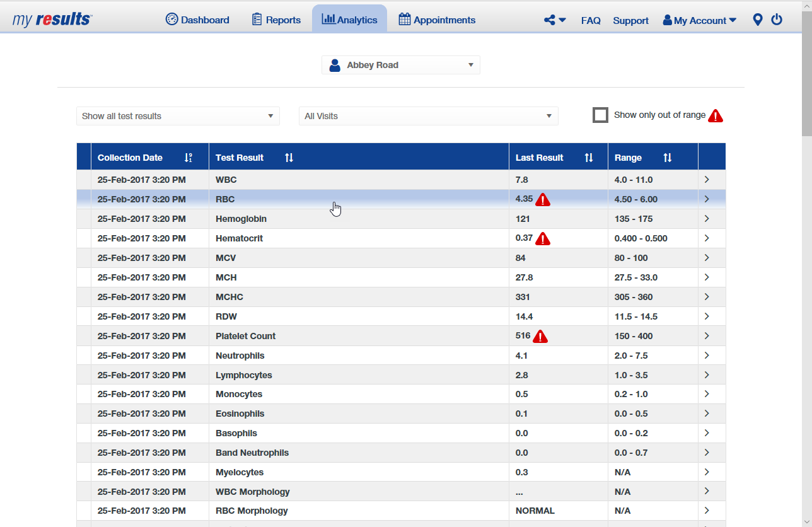Open Eosinophils row detail arrow

click(707, 414)
